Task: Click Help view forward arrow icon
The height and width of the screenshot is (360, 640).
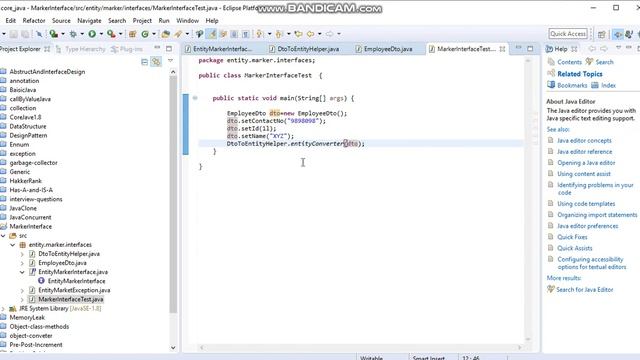Action: 604,49
